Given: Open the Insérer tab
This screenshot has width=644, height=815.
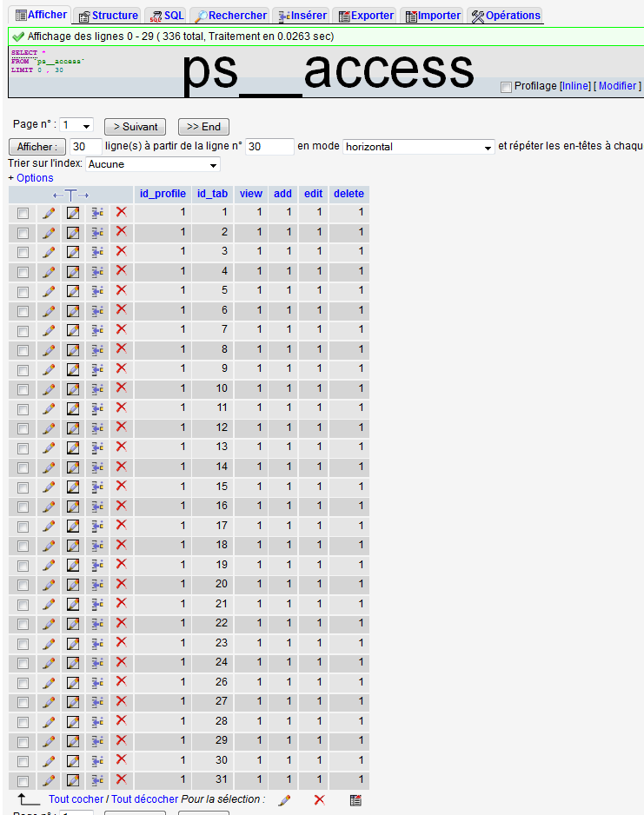Looking at the screenshot, I should pos(302,16).
